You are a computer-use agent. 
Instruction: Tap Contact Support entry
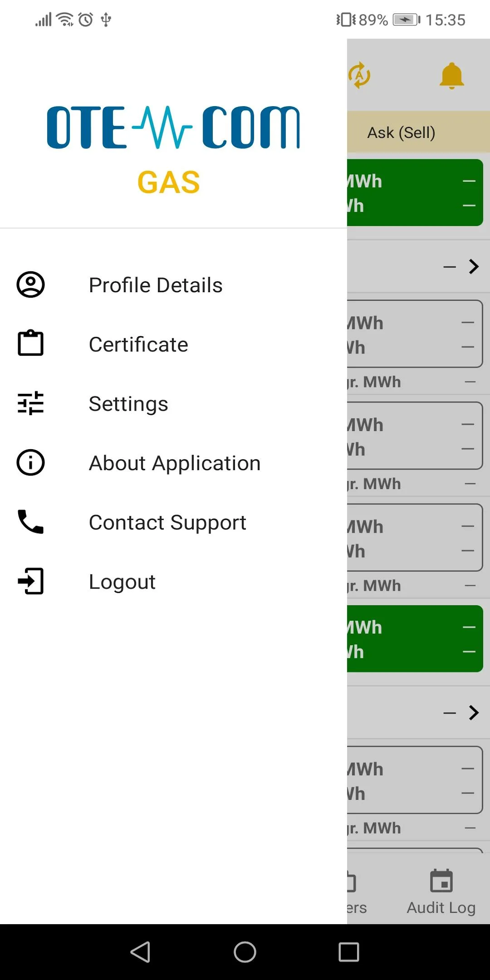click(173, 522)
